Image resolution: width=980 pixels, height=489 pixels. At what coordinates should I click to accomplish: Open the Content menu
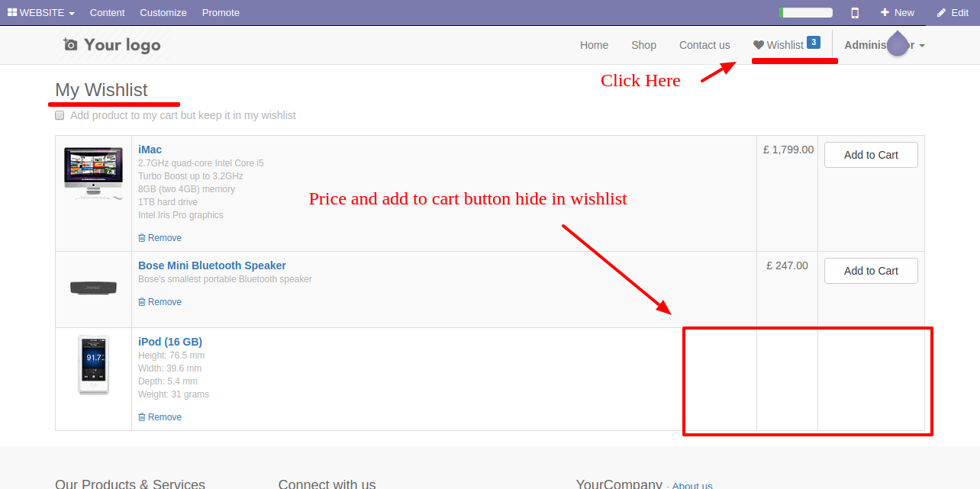pos(107,12)
